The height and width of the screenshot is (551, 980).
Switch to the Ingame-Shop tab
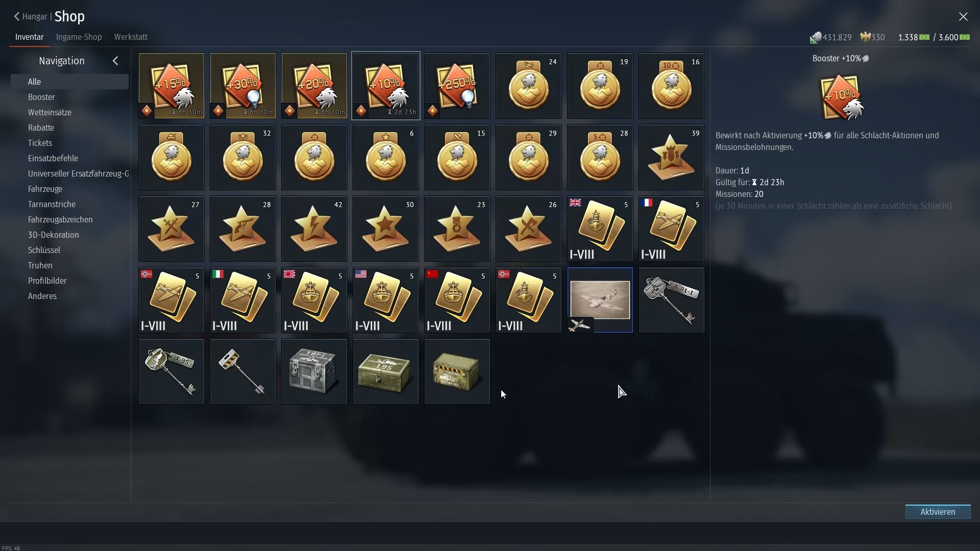pos(79,37)
